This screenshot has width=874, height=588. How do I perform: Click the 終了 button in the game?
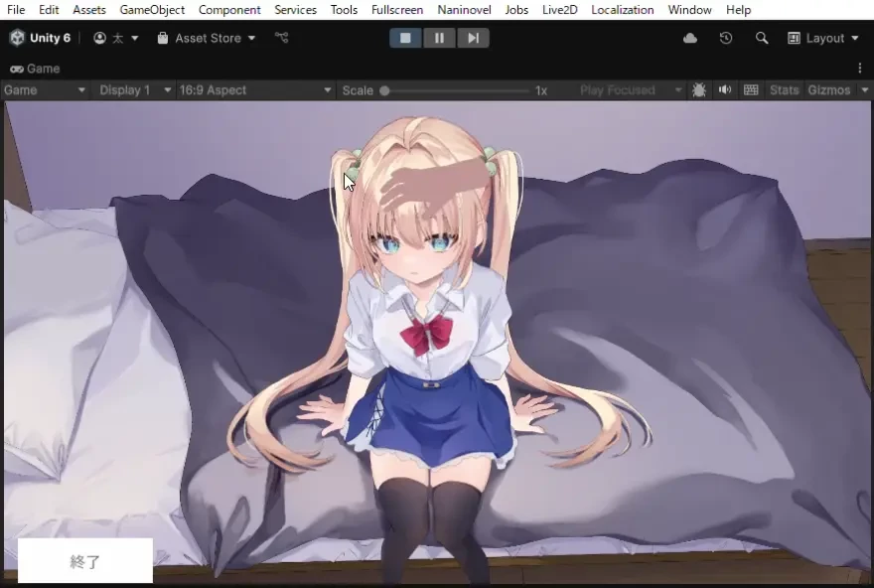(85, 561)
